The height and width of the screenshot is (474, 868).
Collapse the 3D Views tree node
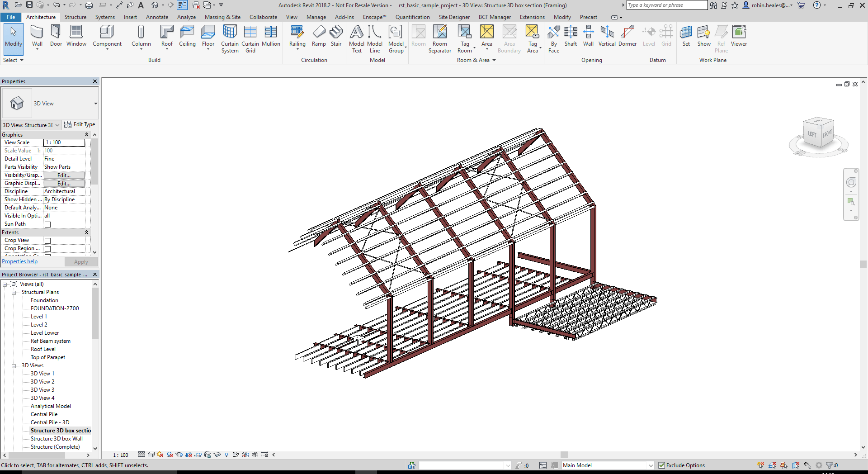14,366
